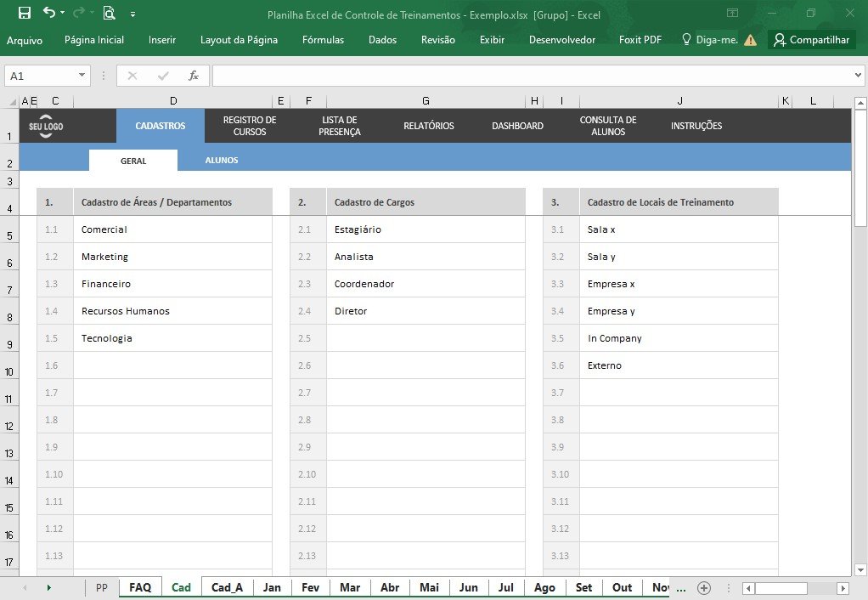Image resolution: width=868 pixels, height=600 pixels.
Task: Select column G header
Action: (x=426, y=101)
